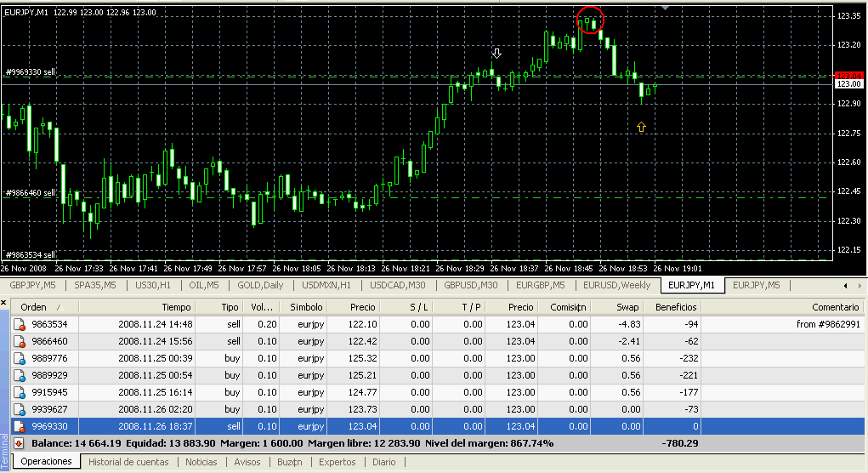
Task: Click the sell order icon for 9863534
Action: pyautogui.click(x=19, y=324)
